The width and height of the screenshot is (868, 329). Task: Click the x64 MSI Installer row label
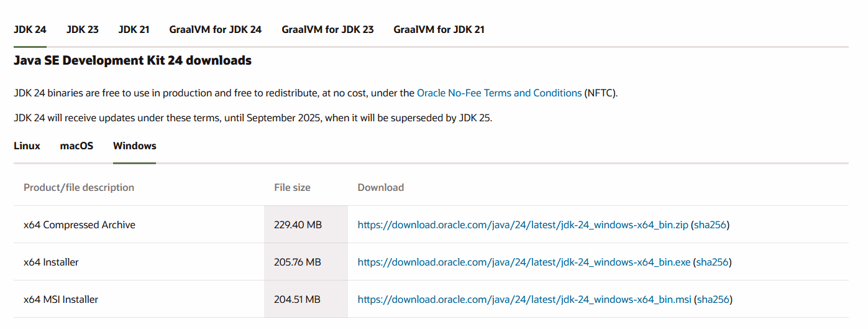tap(61, 299)
